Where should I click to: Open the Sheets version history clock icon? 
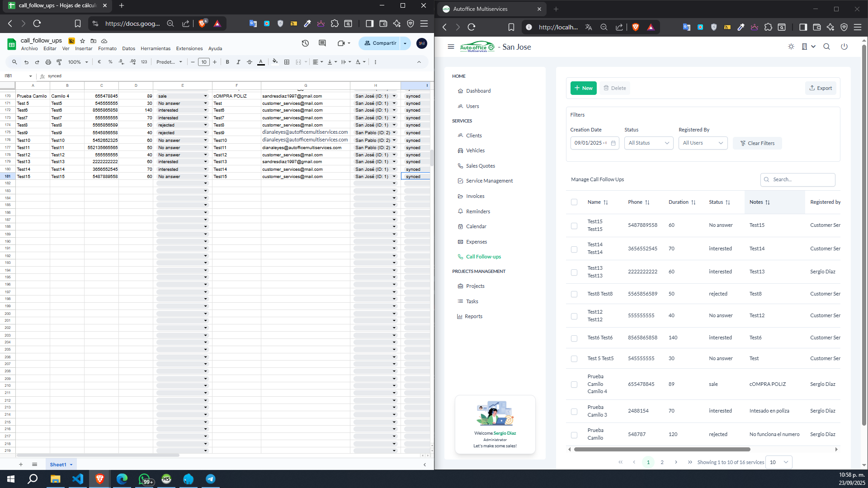[x=305, y=43]
